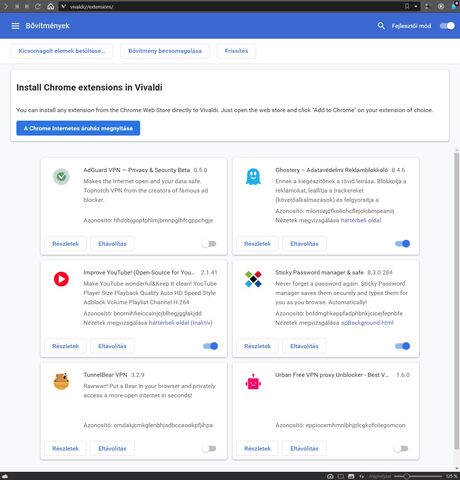Screen dimensions: 460x480
Task: Click the Ghostery ghost icon
Action: click(x=253, y=176)
